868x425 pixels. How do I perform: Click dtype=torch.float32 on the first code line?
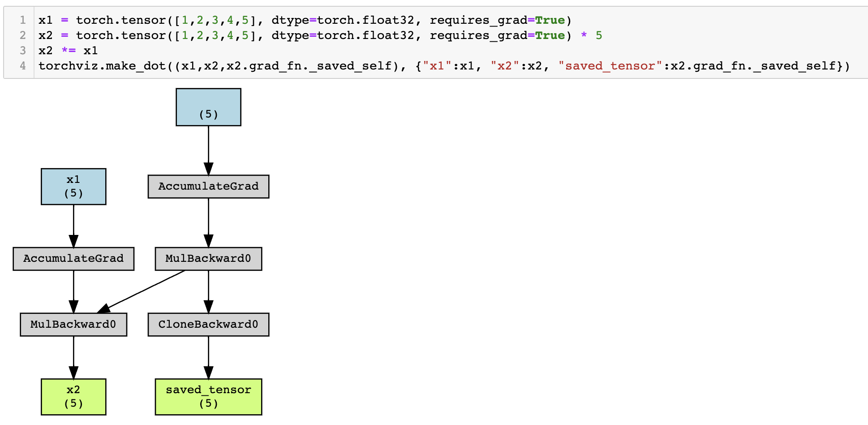[343, 20]
